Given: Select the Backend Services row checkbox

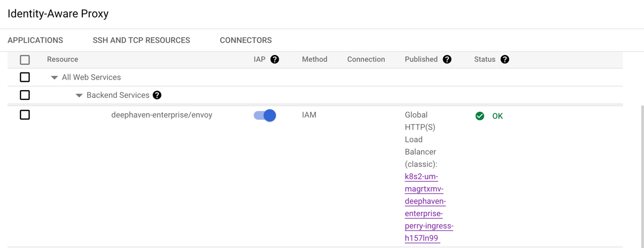Looking at the screenshot, I should (25, 95).
